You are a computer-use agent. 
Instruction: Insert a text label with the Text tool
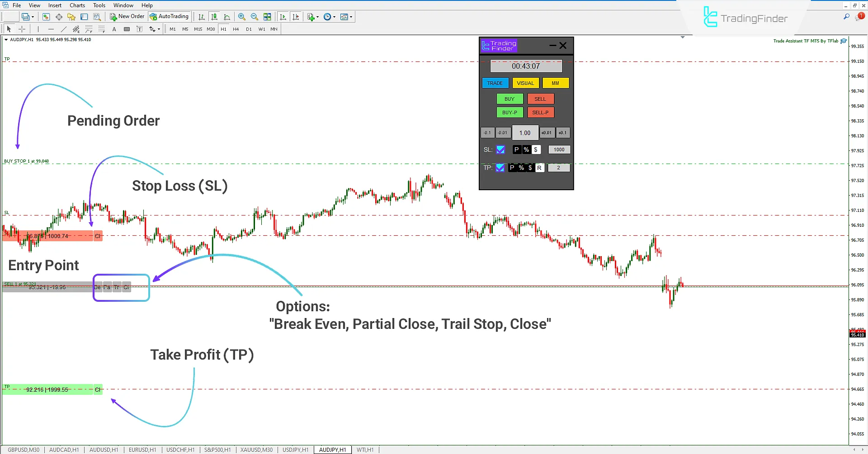click(114, 29)
